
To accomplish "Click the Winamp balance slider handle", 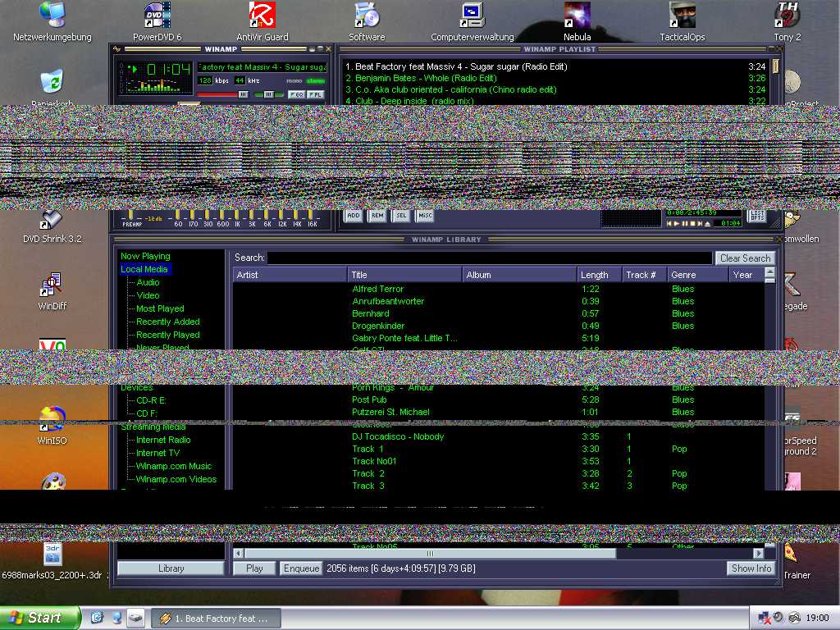I will [x=269, y=95].
